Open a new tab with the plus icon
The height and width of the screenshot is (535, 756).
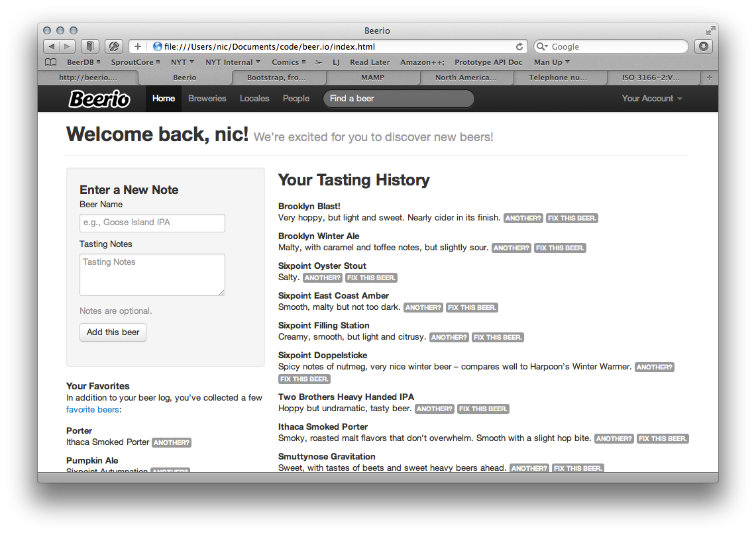point(709,77)
